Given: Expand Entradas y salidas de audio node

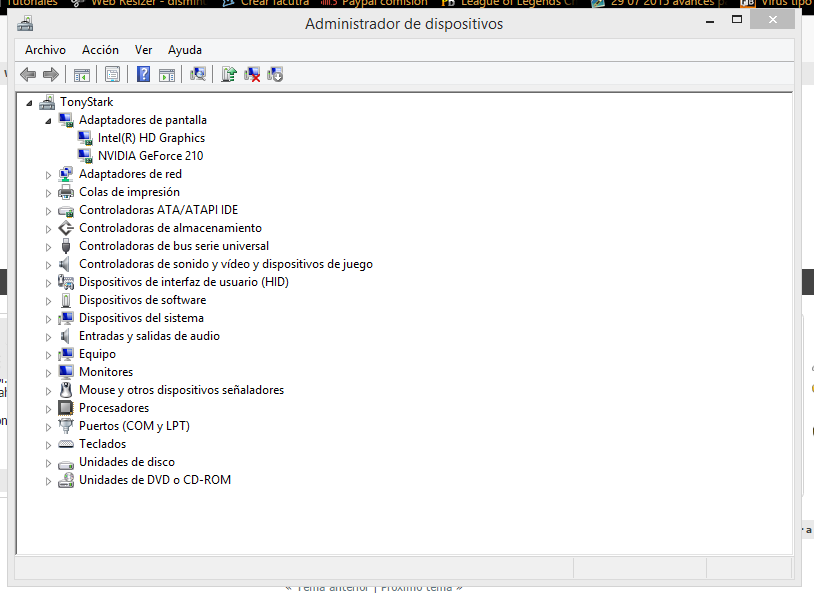Looking at the screenshot, I should click(48, 337).
